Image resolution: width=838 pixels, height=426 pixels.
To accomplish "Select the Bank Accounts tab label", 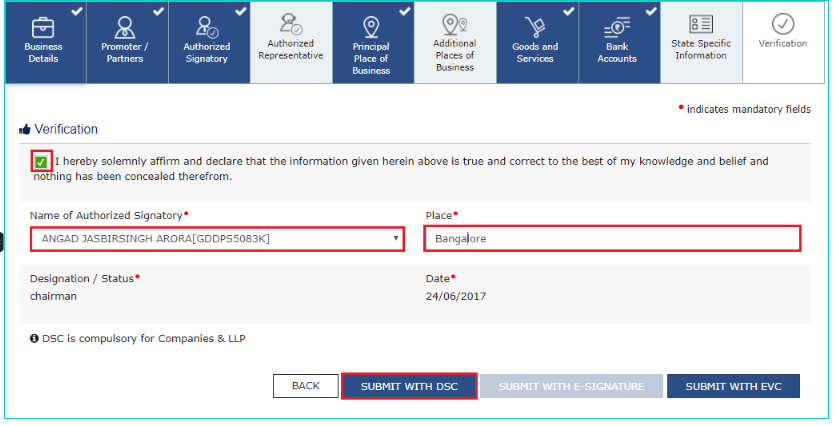I will pyautogui.click(x=617, y=52).
